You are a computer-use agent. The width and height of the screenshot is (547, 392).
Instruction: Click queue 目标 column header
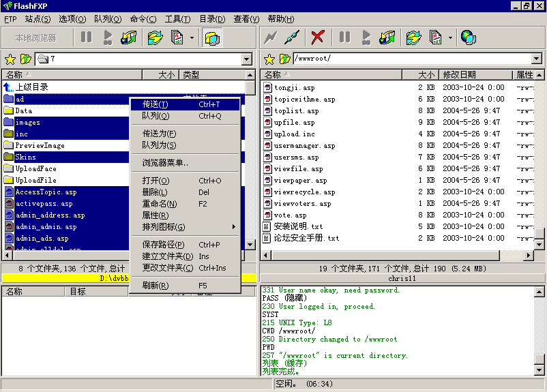pyautogui.click(x=96, y=291)
